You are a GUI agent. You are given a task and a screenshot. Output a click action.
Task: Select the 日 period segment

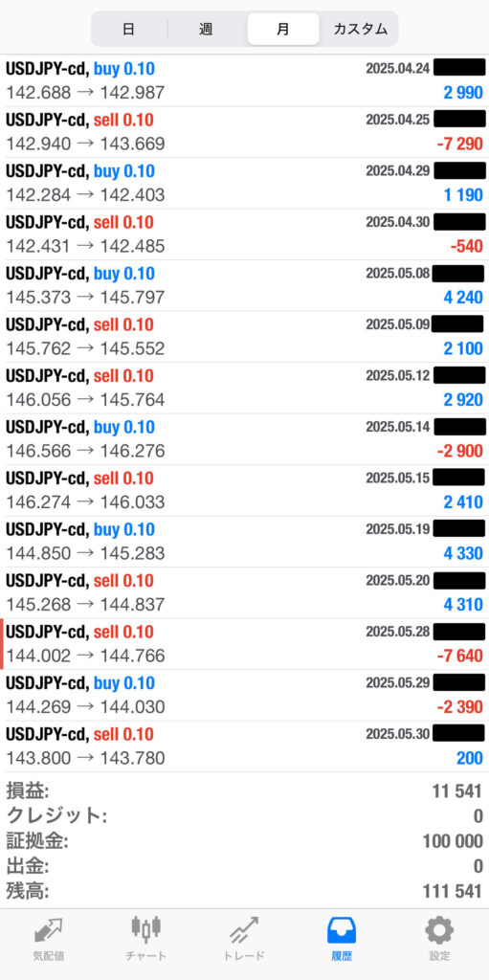(x=129, y=29)
